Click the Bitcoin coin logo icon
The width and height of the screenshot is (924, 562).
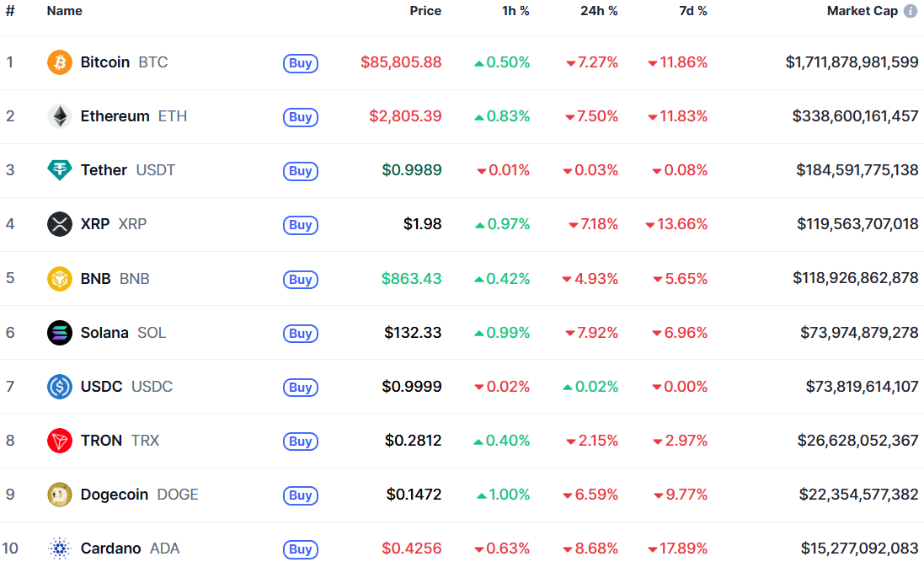click(60, 62)
